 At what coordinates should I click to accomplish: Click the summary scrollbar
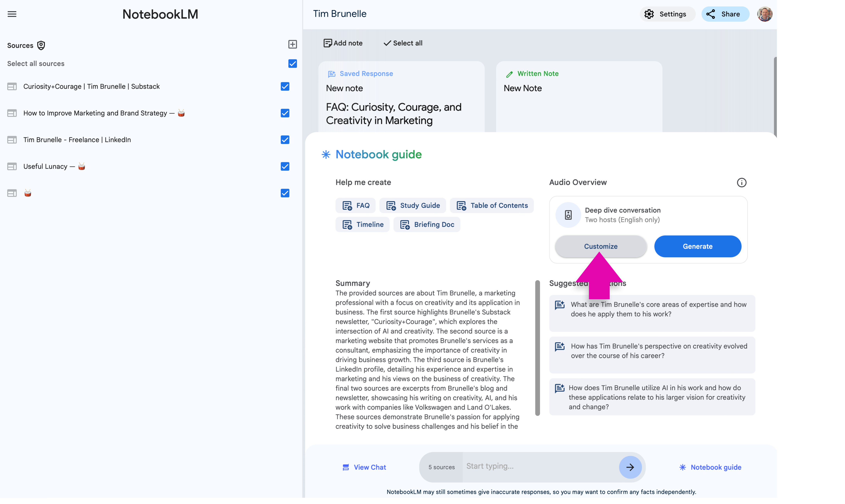pyautogui.click(x=538, y=348)
